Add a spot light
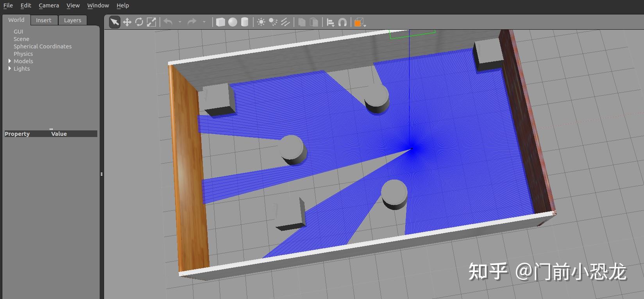 pos(273,22)
